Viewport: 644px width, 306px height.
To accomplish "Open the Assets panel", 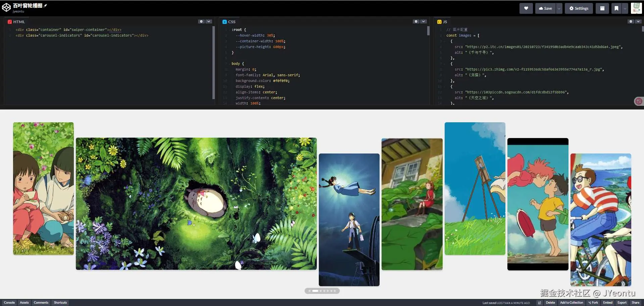I will [24, 303].
